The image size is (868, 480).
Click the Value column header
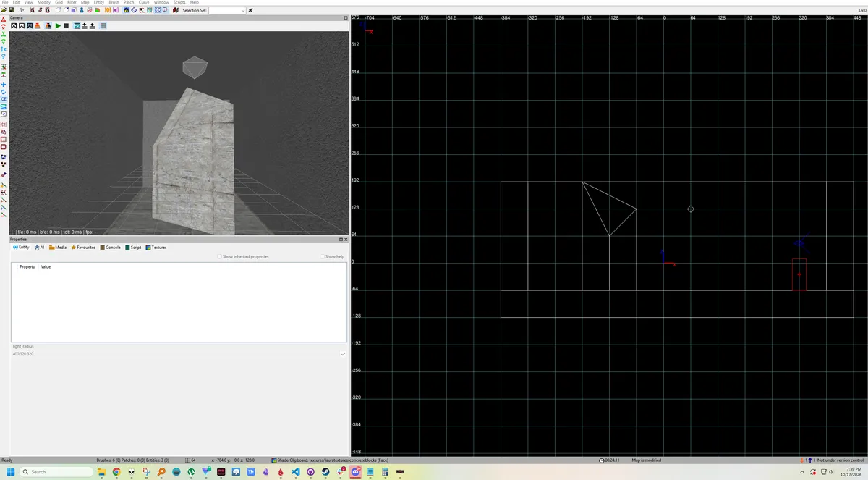[46, 267]
